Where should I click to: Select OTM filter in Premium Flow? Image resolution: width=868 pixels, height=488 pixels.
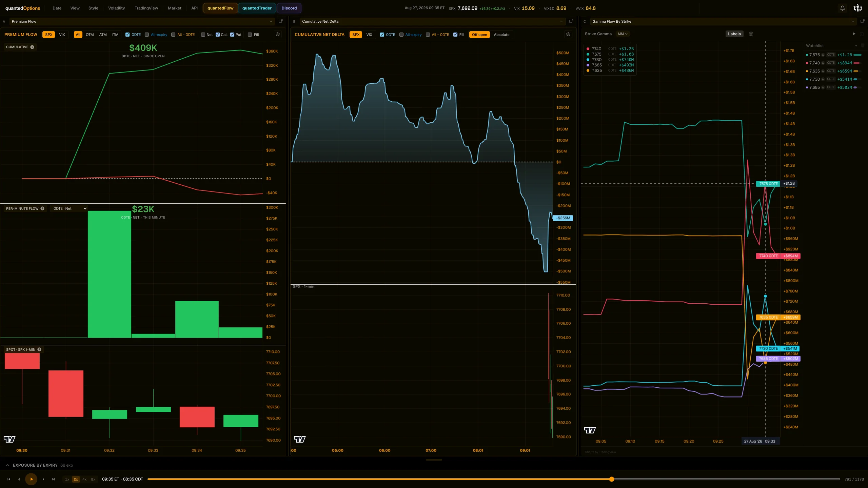point(90,35)
